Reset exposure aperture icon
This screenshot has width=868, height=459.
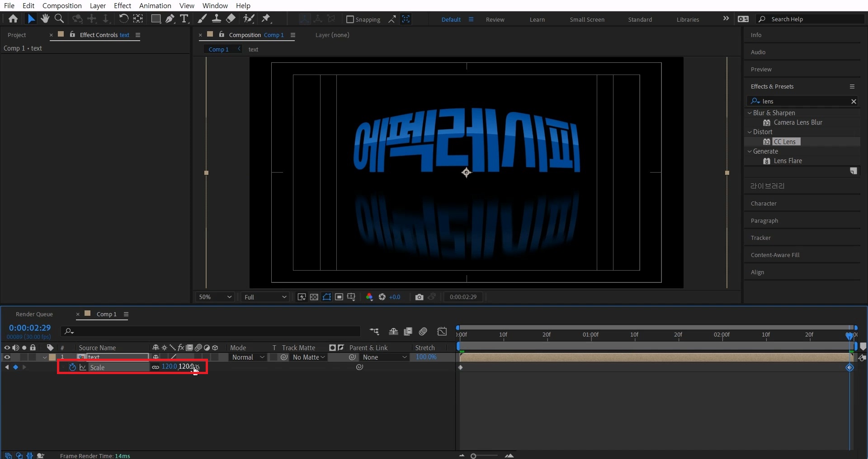point(382,297)
